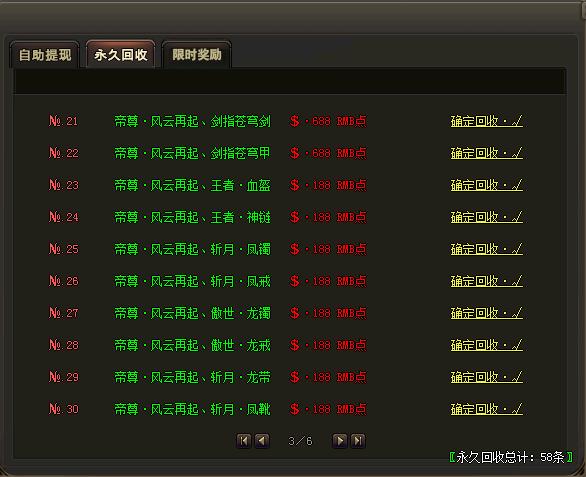Click 确定回收 for No.23 王者·血盔
The height and width of the screenshot is (477, 586).
pyautogui.click(x=487, y=185)
